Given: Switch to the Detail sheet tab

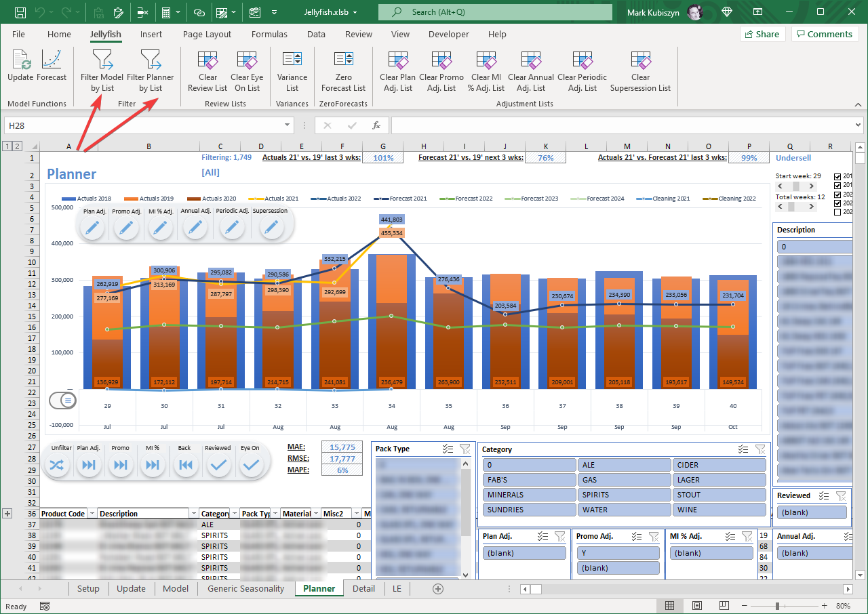Looking at the screenshot, I should 363,588.
